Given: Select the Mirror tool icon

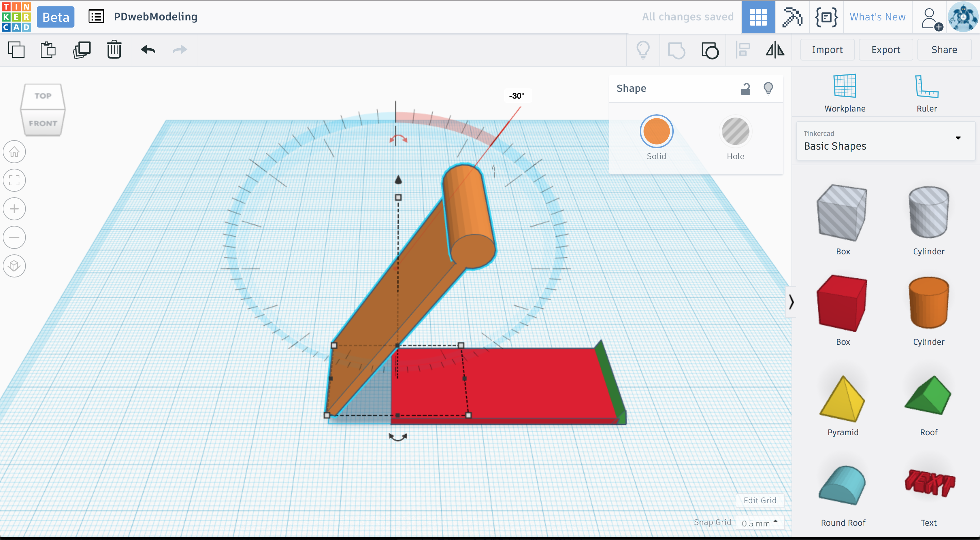Looking at the screenshot, I should [x=775, y=50].
